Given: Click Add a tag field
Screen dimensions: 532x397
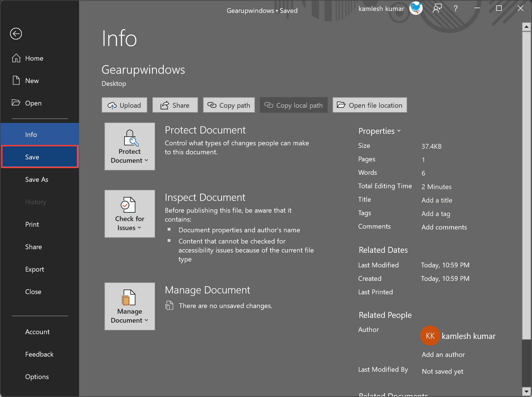Looking at the screenshot, I should (436, 214).
